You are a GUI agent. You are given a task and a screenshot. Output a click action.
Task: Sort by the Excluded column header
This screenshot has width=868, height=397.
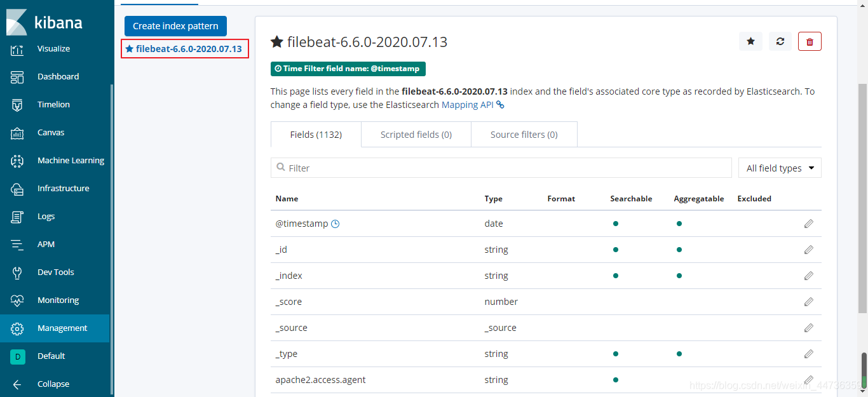754,199
